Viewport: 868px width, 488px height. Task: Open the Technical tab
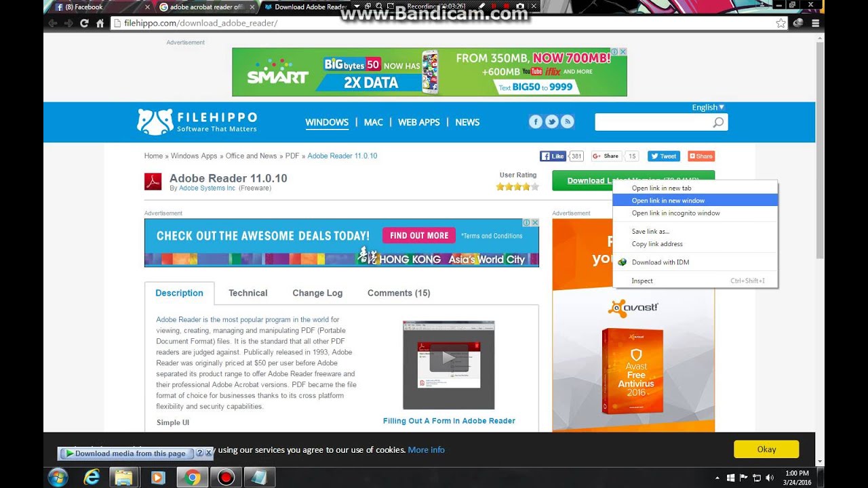248,293
